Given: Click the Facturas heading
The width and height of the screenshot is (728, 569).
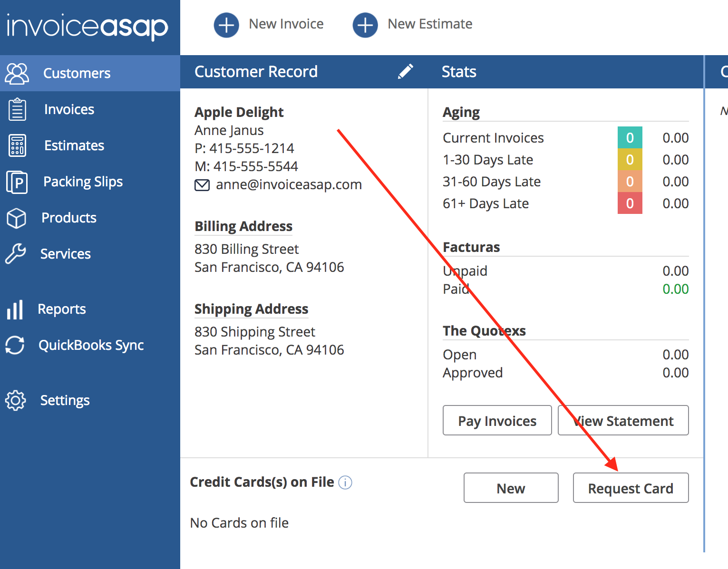Looking at the screenshot, I should click(x=471, y=247).
